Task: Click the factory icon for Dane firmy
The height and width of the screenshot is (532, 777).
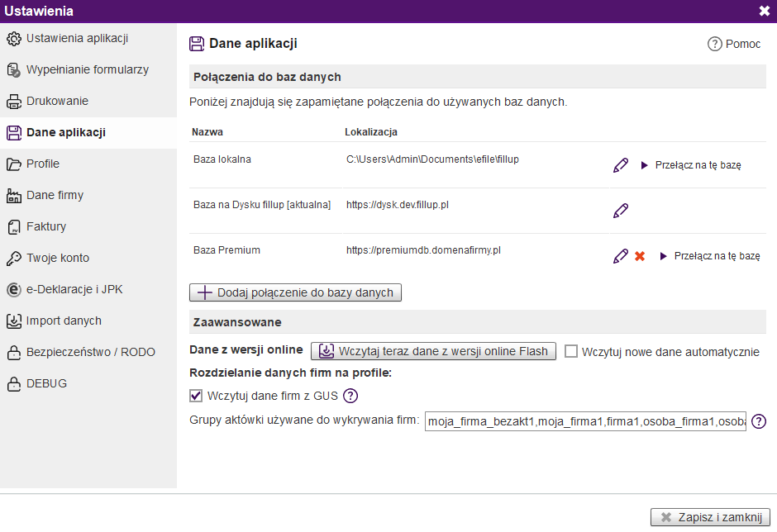Action: [x=14, y=196]
